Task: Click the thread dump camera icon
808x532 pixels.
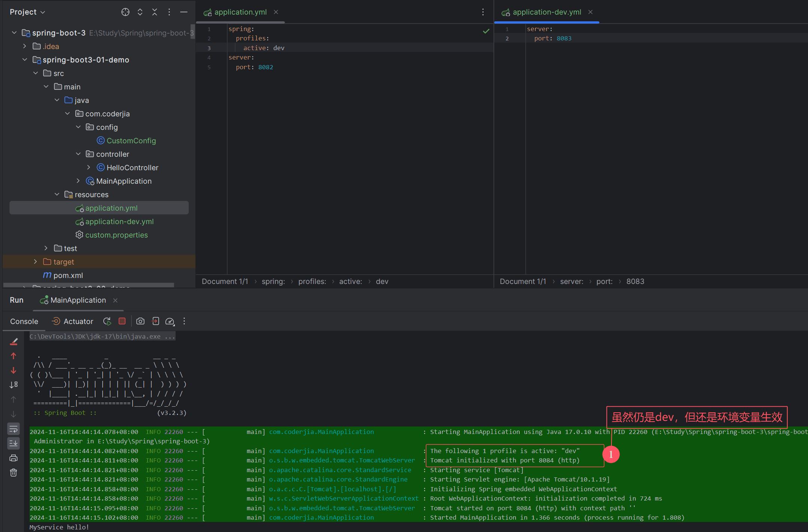Action: (x=140, y=321)
